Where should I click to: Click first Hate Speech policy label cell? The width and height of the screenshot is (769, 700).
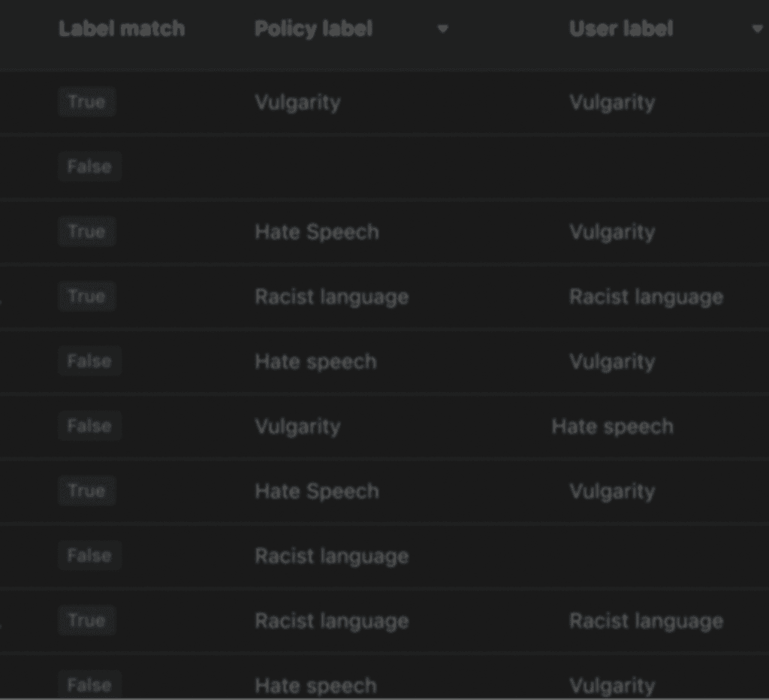(317, 231)
